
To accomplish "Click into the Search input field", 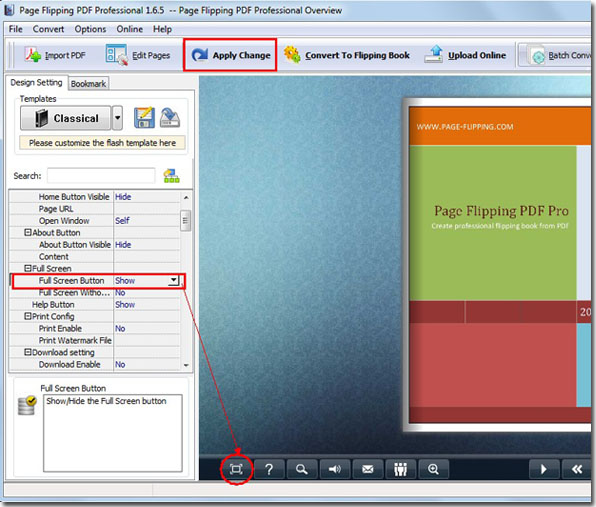I will tap(101, 176).
